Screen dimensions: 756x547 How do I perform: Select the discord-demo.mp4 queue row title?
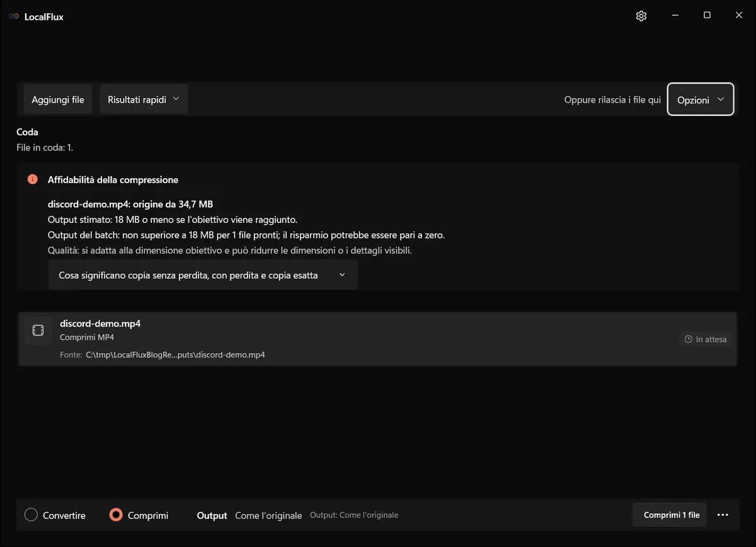(x=100, y=324)
